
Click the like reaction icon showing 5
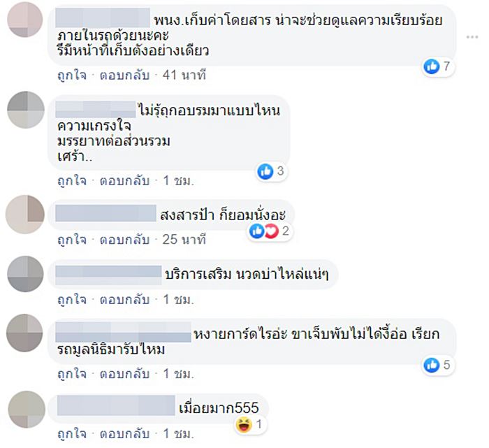[432, 365]
